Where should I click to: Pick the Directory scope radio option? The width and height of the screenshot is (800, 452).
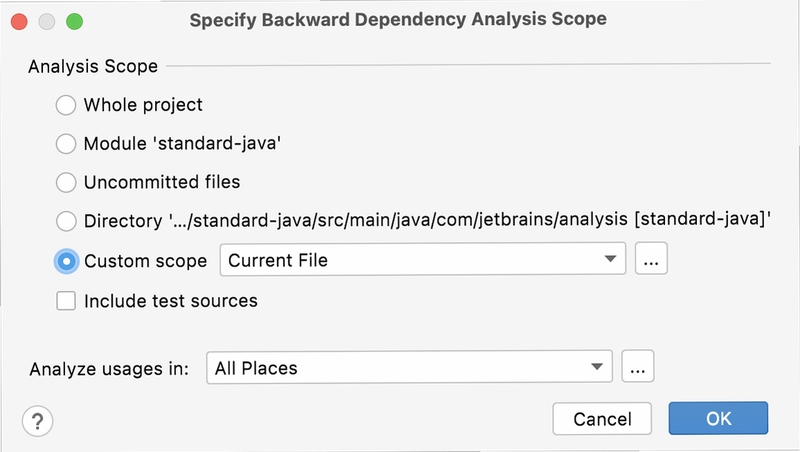pos(66,221)
